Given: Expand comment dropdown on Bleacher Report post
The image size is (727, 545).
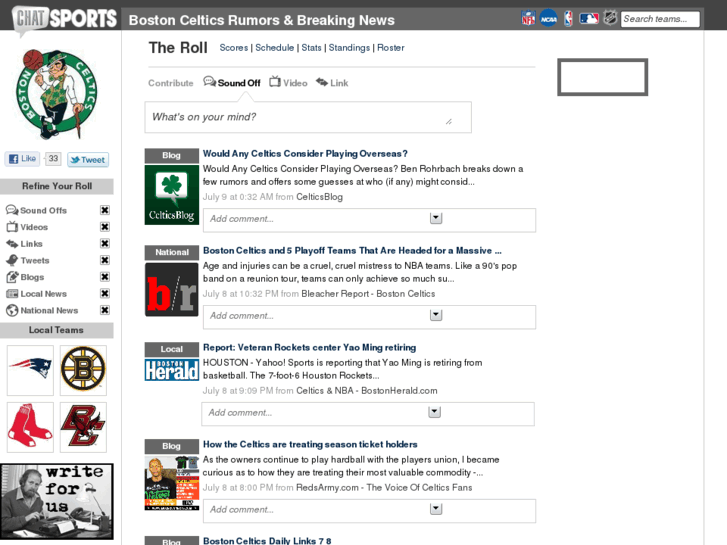Looking at the screenshot, I should 436,315.
